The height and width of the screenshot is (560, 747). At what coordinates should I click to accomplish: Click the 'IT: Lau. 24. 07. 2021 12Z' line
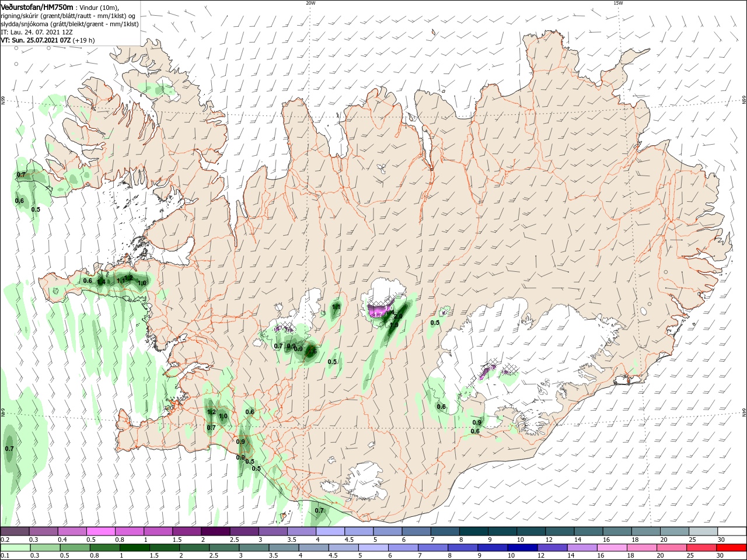(37, 33)
